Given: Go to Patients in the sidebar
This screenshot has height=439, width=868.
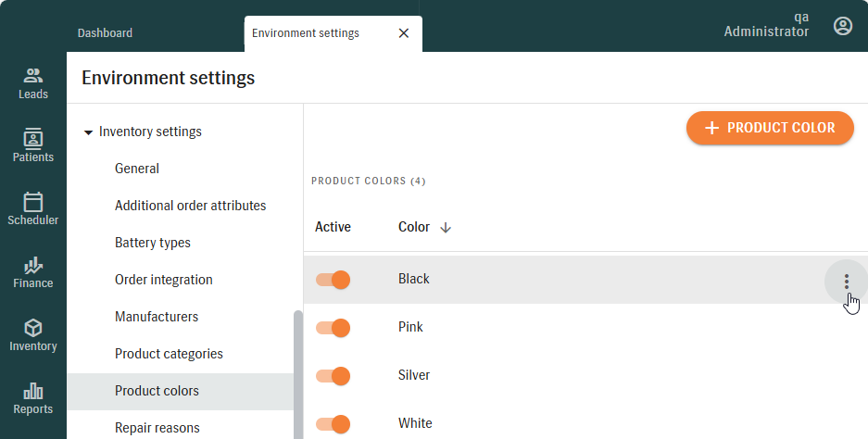Looking at the screenshot, I should click(x=33, y=146).
